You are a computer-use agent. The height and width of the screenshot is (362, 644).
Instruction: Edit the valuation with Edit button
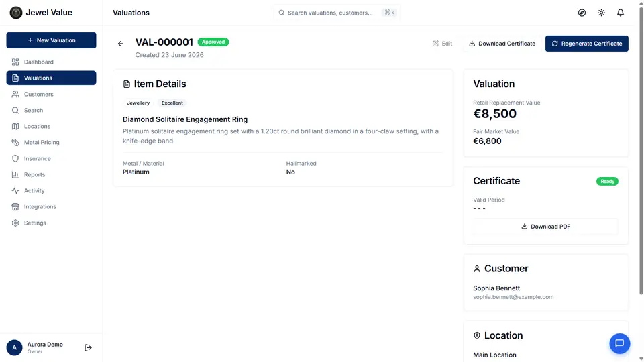pos(442,44)
